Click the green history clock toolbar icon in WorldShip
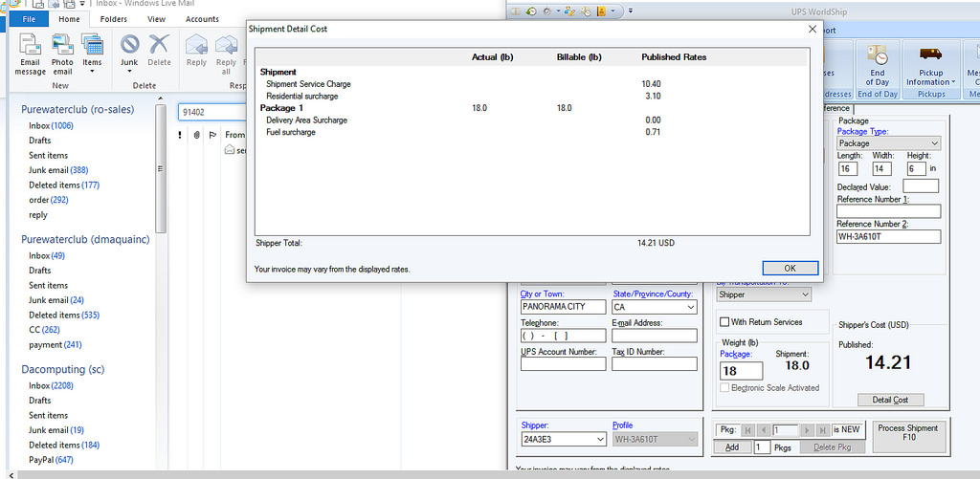The image size is (980, 479). 531,11
